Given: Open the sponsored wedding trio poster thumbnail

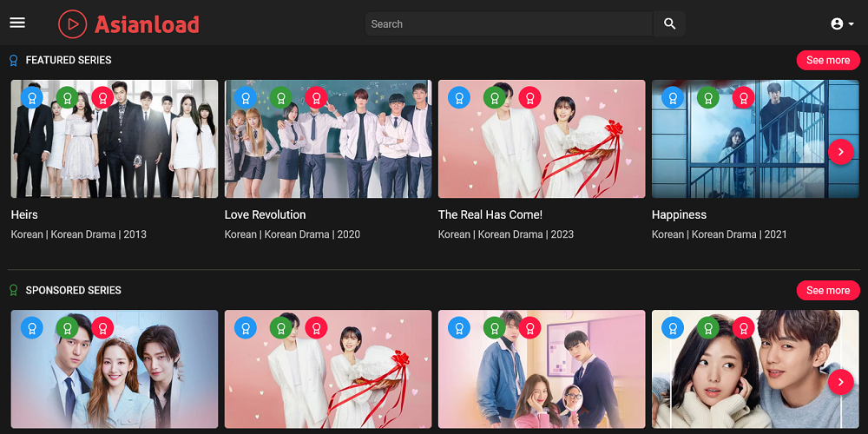Looking at the screenshot, I should click(115, 369).
